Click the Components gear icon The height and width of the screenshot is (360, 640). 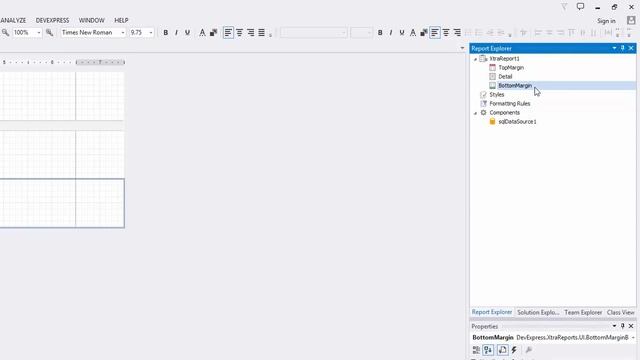tap(483, 113)
